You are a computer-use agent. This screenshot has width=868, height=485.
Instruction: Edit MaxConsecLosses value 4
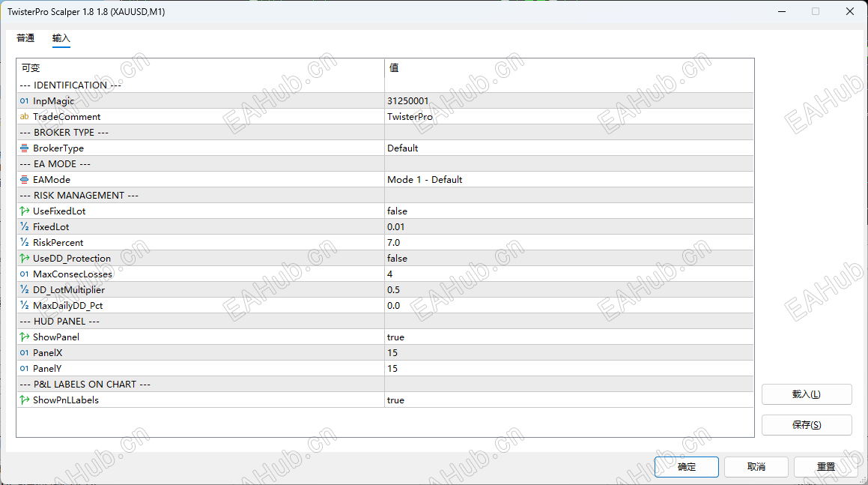(x=569, y=274)
